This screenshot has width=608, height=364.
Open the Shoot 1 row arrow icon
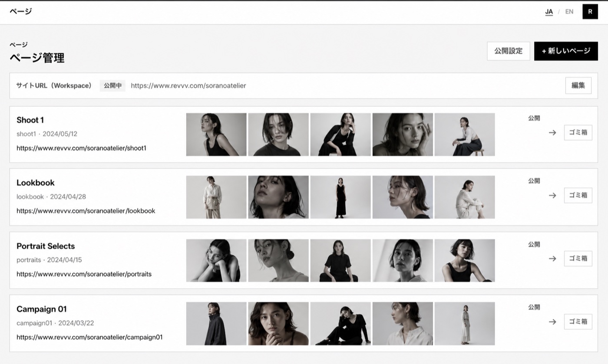coord(552,133)
